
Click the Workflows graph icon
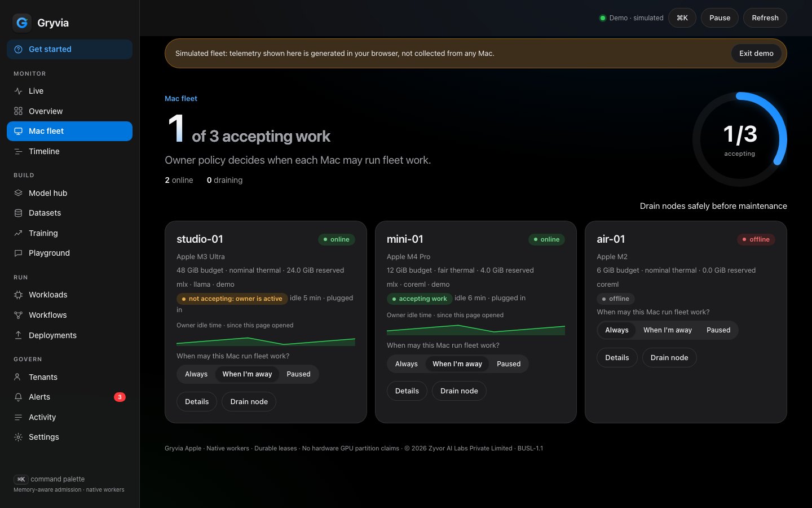coord(19,315)
